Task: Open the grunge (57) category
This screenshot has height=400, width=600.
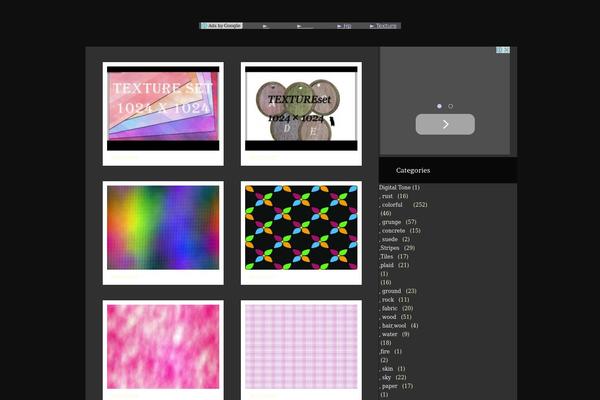Action: 398,222
